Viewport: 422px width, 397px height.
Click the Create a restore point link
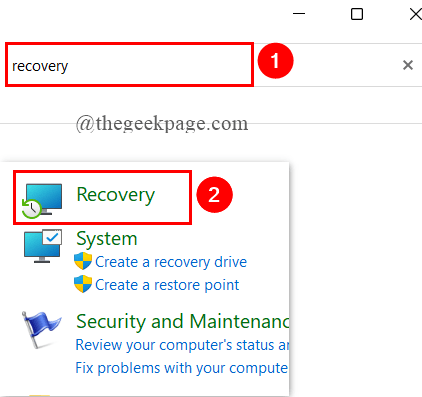click(167, 285)
